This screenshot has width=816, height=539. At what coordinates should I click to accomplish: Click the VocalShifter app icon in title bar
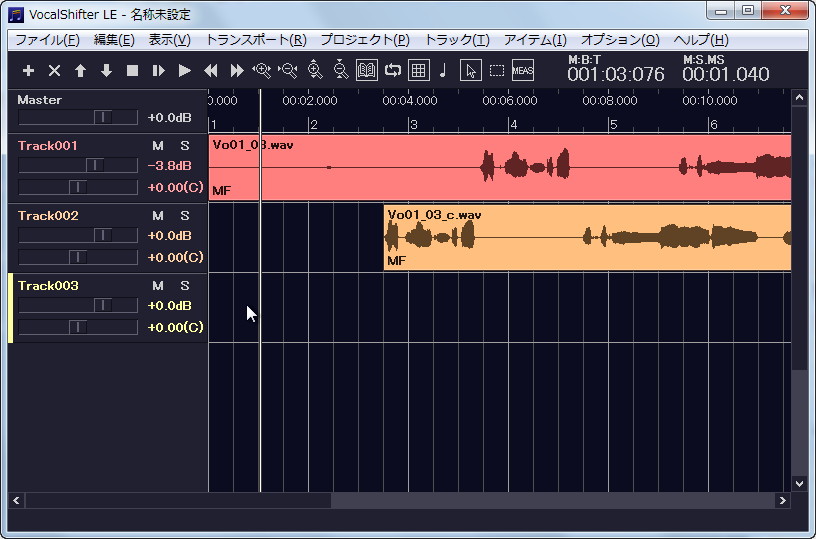click(16, 15)
